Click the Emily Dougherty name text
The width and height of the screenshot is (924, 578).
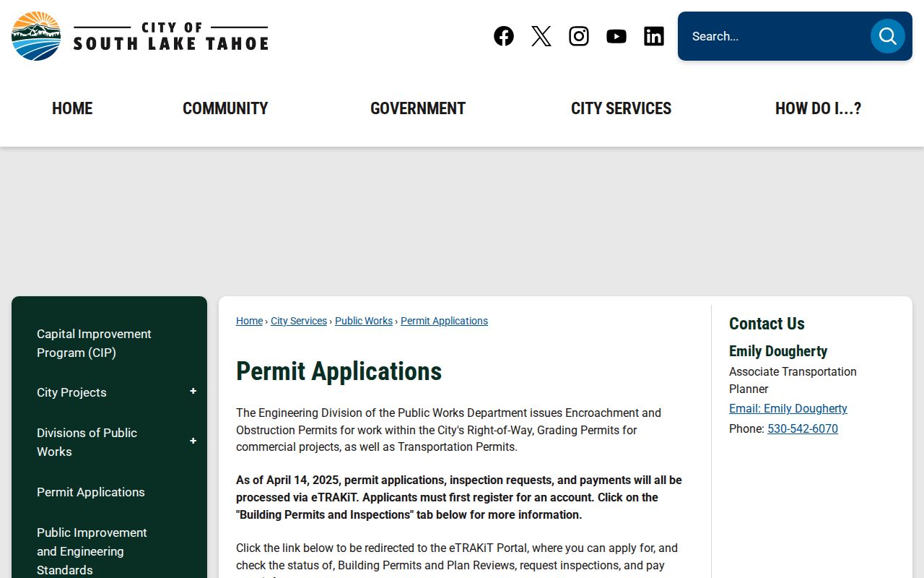pos(778,351)
